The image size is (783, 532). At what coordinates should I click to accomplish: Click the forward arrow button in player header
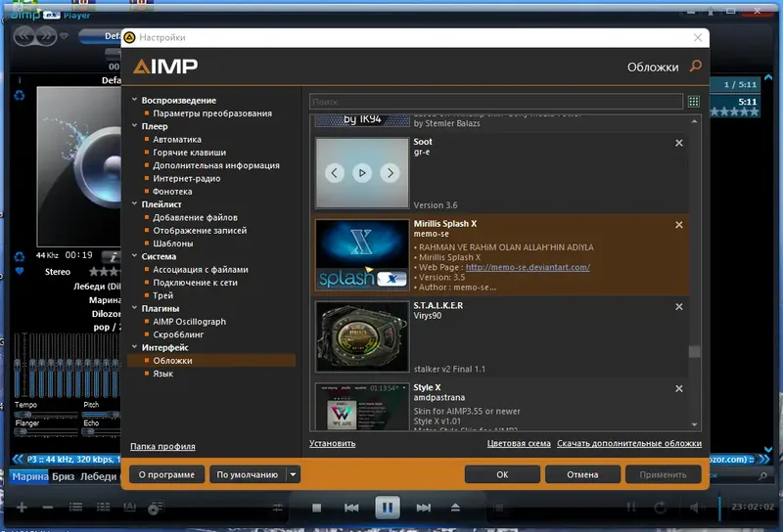pyautogui.click(x=46, y=36)
